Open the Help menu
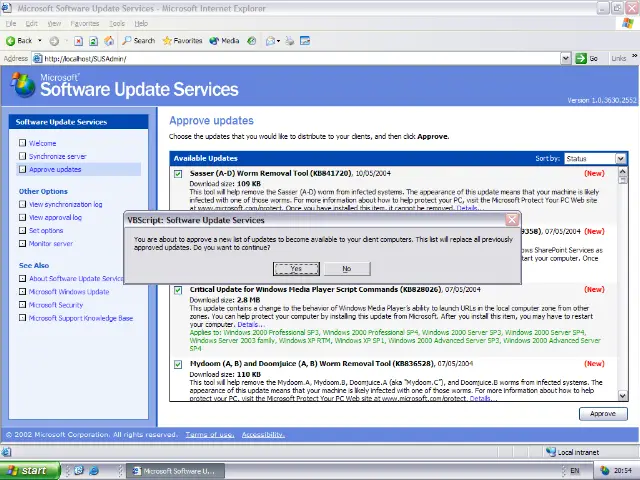 (x=141, y=24)
